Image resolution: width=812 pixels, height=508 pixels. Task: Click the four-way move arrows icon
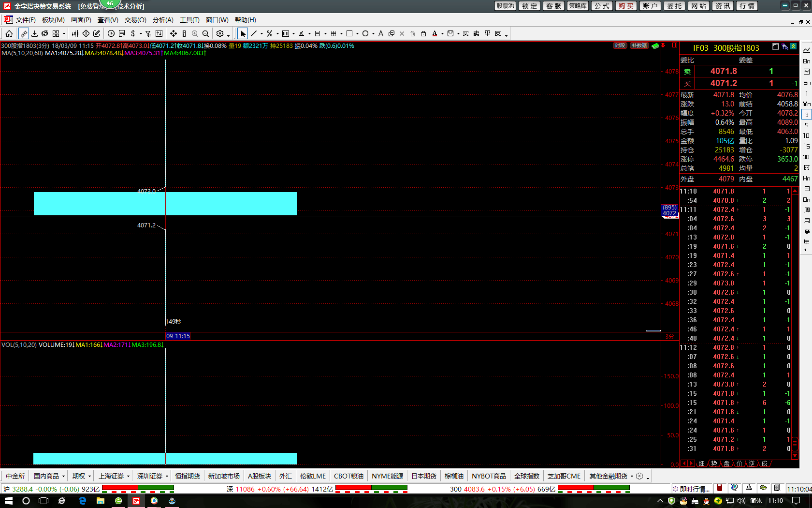174,33
